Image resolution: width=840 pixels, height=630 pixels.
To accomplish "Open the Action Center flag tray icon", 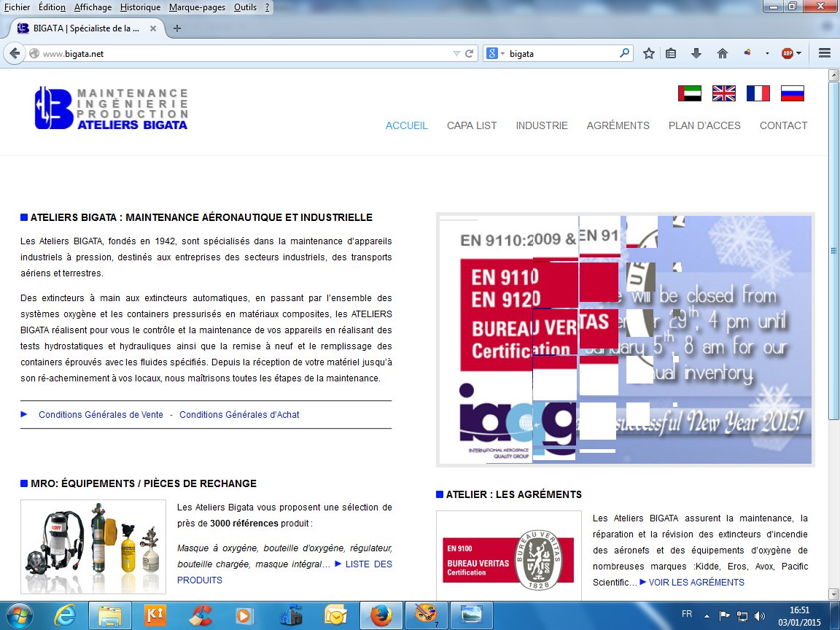I will click(x=724, y=615).
